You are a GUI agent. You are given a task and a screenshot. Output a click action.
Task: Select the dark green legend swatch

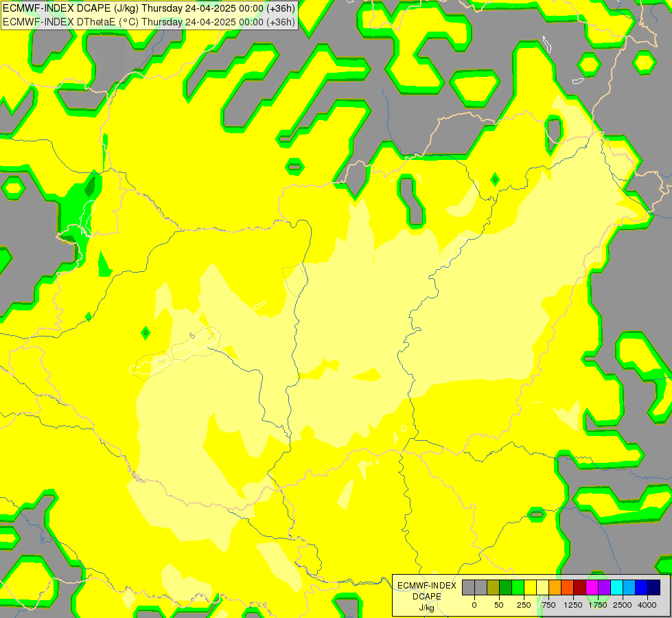point(506,587)
